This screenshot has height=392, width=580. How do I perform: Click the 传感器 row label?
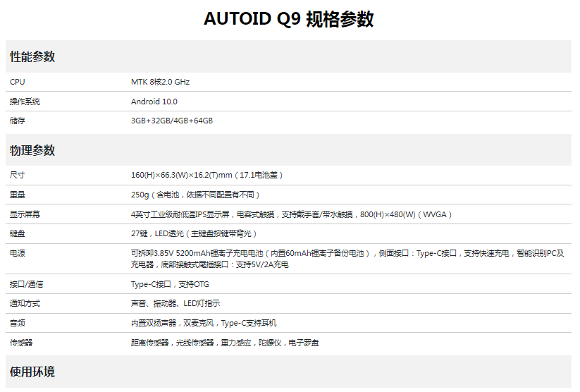21,343
